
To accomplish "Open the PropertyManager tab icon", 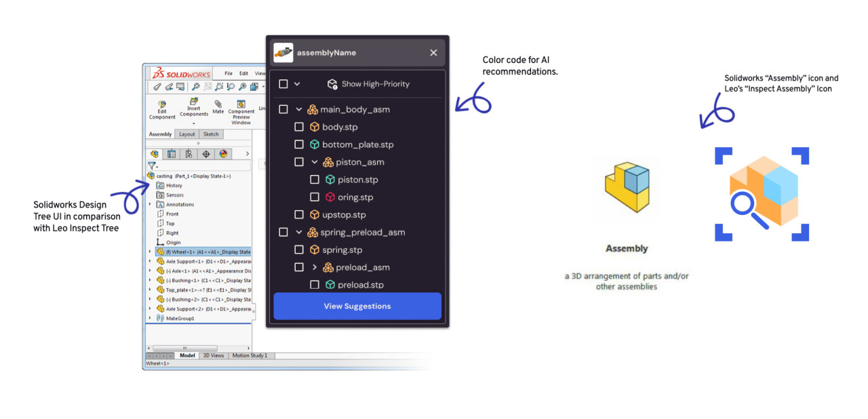I will click(172, 154).
